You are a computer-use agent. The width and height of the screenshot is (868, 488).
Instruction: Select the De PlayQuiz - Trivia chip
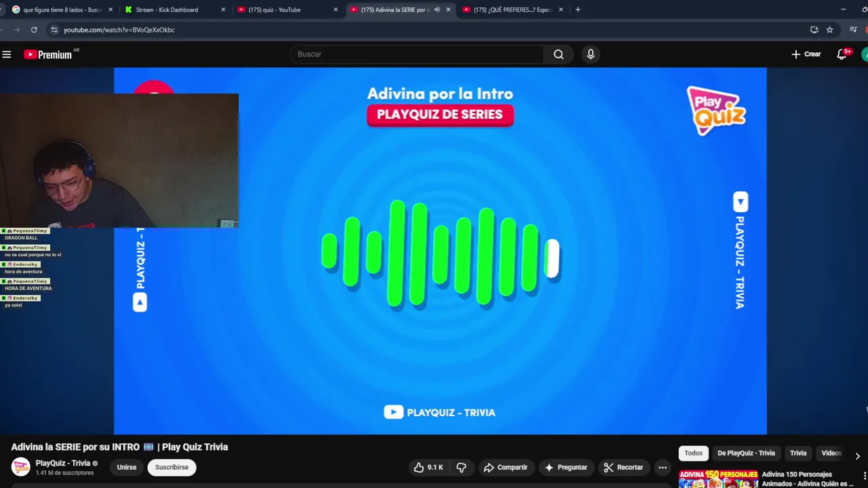pyautogui.click(x=746, y=453)
